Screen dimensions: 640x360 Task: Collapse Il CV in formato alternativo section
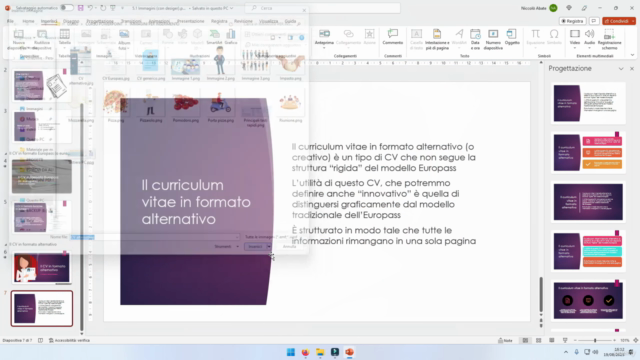[6, 244]
